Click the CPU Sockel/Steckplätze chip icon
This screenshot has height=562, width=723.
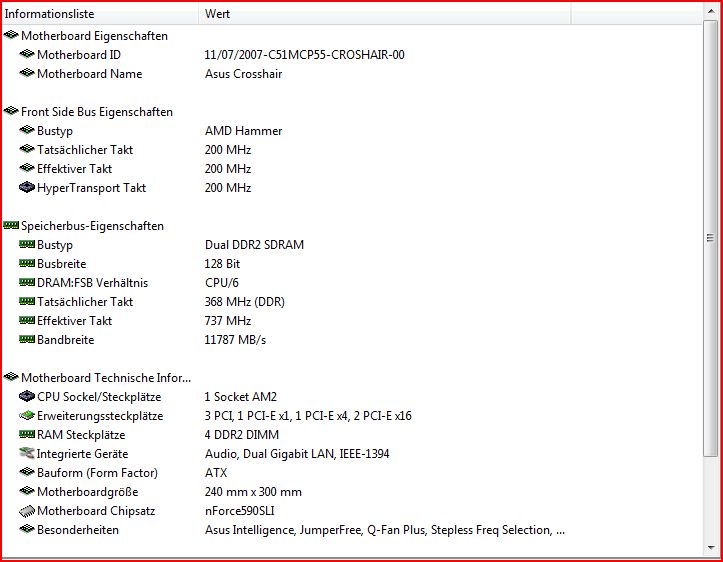[x=27, y=396]
